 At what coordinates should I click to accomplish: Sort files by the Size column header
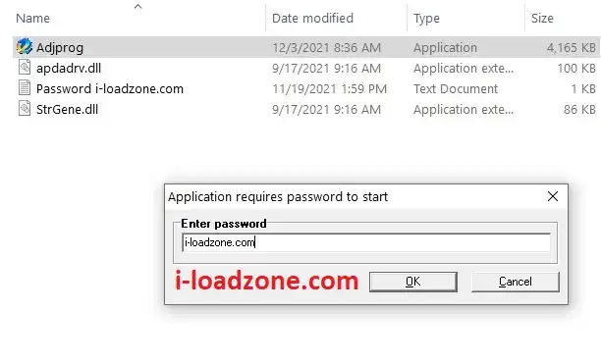coord(542,18)
